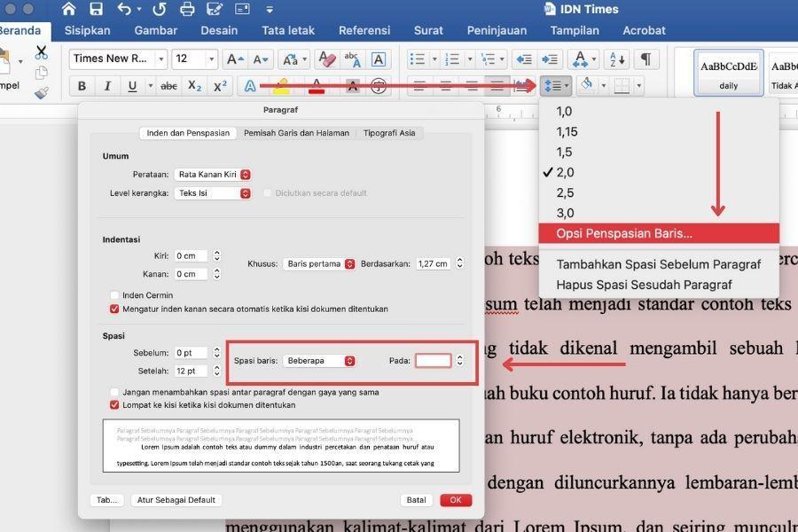Image resolution: width=798 pixels, height=532 pixels.
Task: Pick the red font color
Action: click(x=317, y=86)
